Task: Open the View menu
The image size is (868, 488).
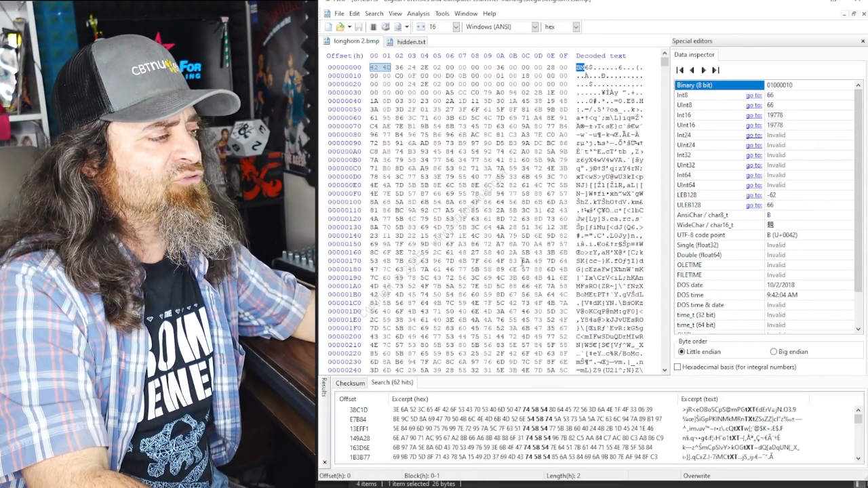Action: coord(395,14)
